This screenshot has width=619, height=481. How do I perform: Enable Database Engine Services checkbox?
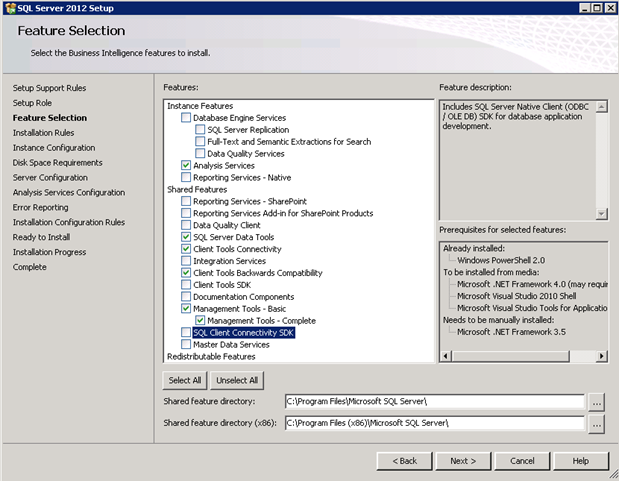point(186,118)
